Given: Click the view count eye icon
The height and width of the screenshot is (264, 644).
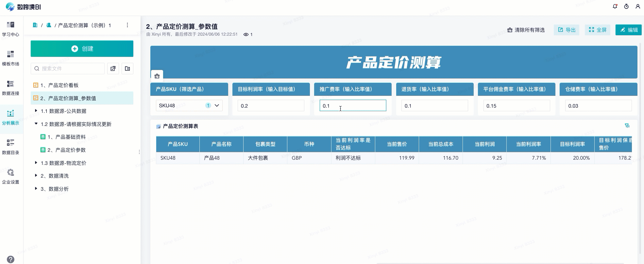Looking at the screenshot, I should [246, 34].
